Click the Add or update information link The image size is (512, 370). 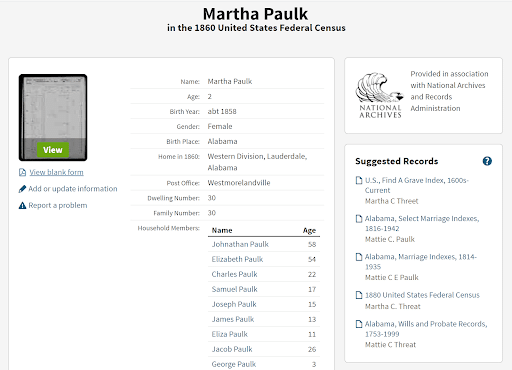click(x=73, y=189)
